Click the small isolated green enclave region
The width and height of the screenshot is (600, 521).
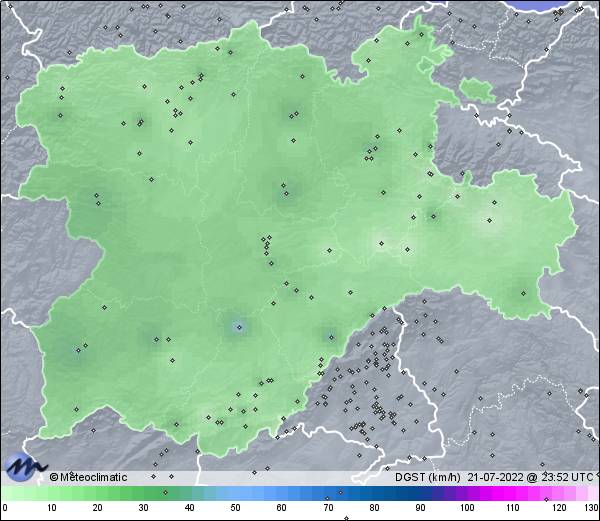click(477, 90)
